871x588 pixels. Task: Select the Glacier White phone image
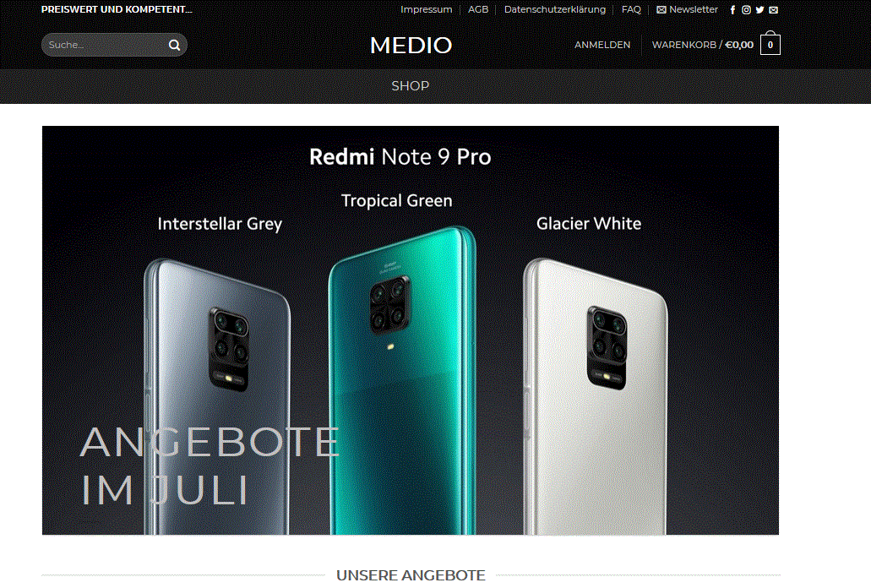coord(595,396)
